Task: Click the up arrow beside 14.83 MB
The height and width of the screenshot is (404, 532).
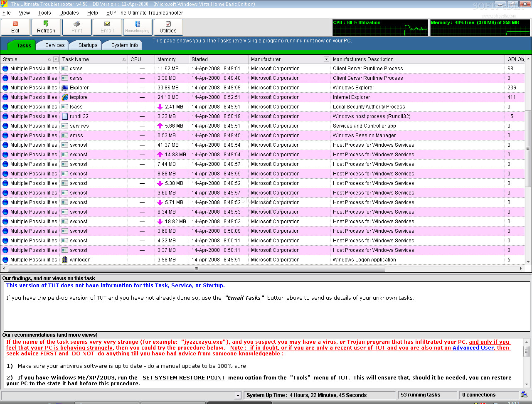Action: tap(160, 155)
